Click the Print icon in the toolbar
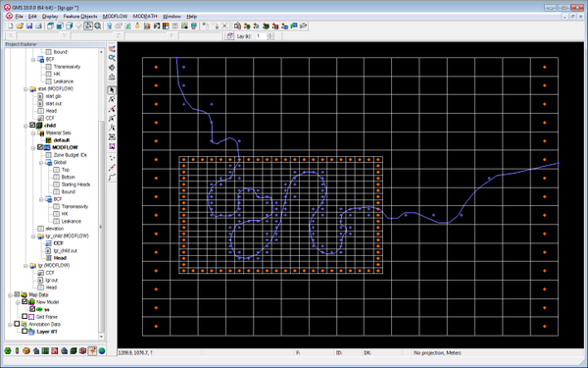The height and width of the screenshot is (368, 588). (x=38, y=26)
